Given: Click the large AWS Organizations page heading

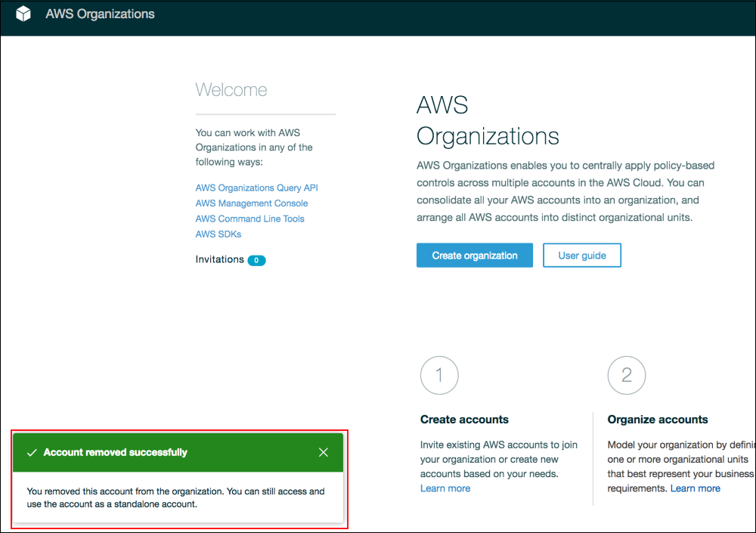Looking at the screenshot, I should click(x=488, y=120).
